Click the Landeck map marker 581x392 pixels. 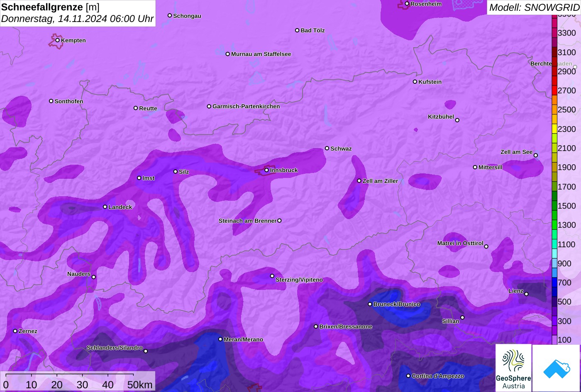click(x=105, y=207)
